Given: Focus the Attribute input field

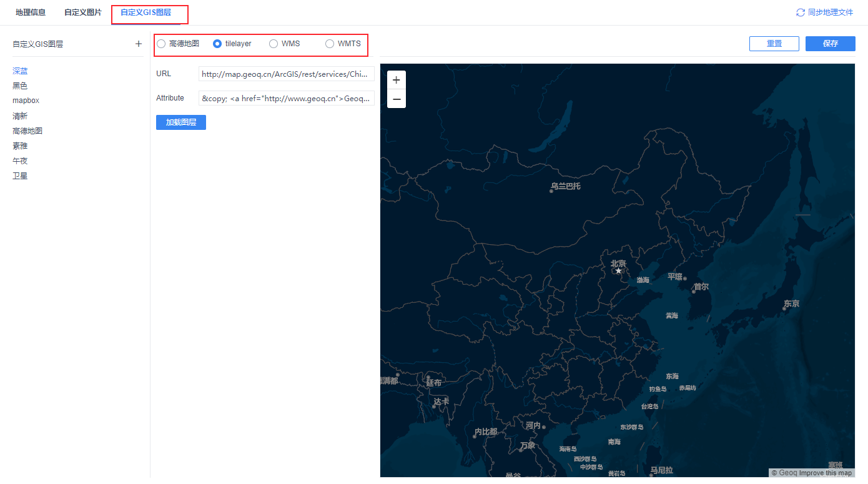Looking at the screenshot, I should point(287,98).
